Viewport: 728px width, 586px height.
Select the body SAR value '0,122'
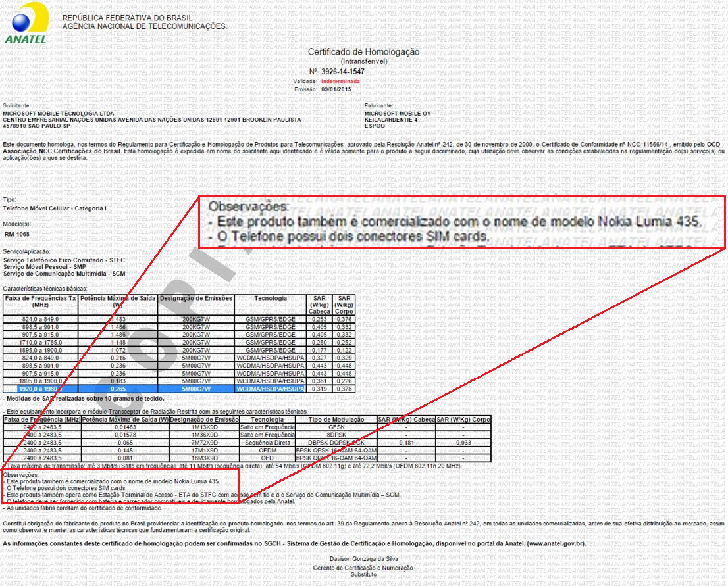pos(344,351)
